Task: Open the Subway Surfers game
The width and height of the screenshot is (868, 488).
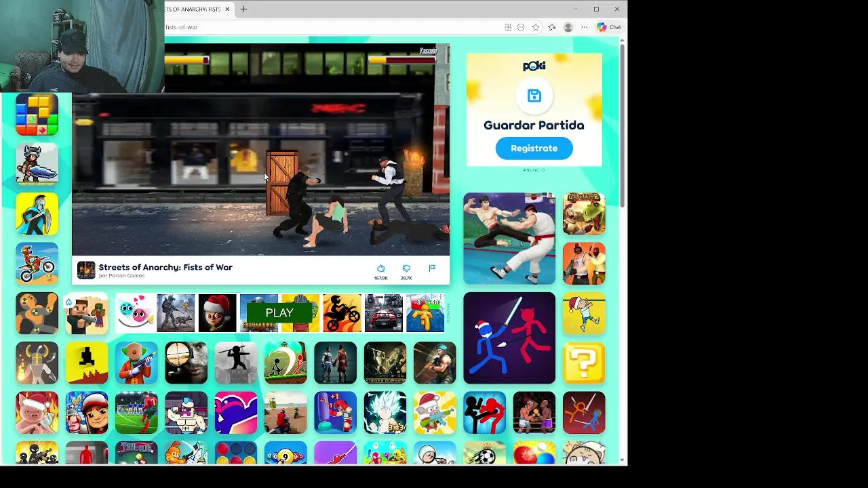Action: pyautogui.click(x=87, y=413)
